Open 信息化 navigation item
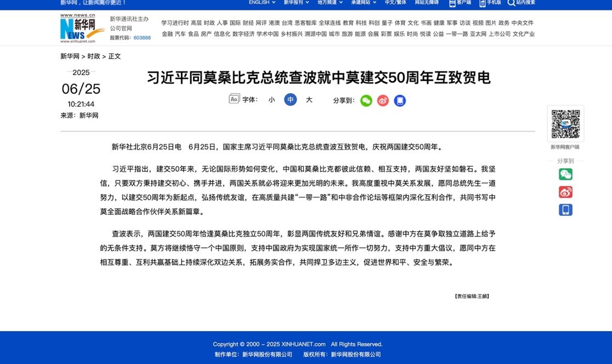The width and height of the screenshot is (612, 364). pyautogui.click(x=222, y=34)
